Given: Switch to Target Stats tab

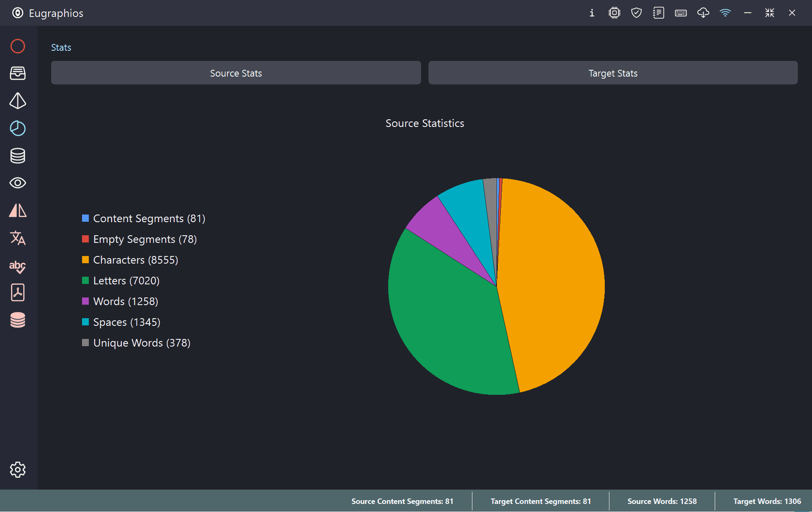Looking at the screenshot, I should pos(613,73).
